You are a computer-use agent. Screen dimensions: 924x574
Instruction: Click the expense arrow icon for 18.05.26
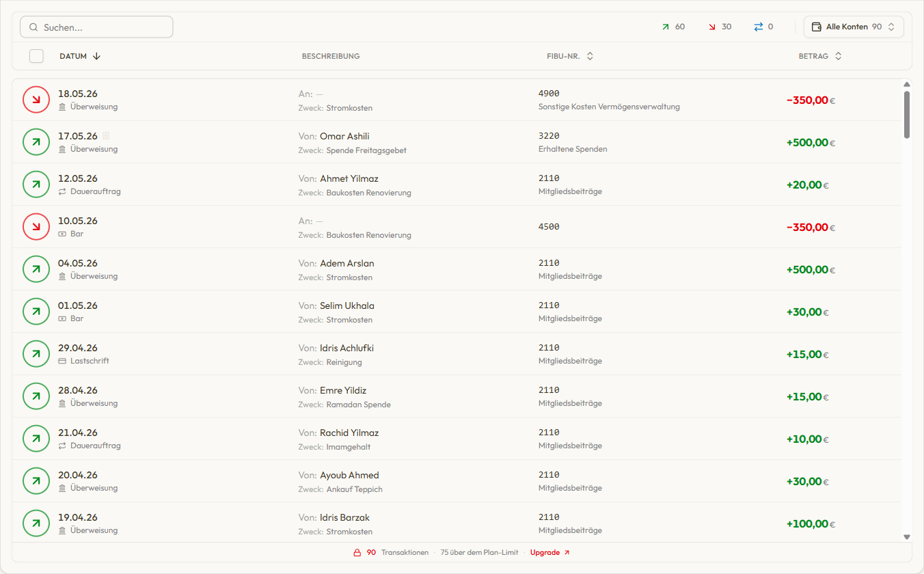point(36,100)
